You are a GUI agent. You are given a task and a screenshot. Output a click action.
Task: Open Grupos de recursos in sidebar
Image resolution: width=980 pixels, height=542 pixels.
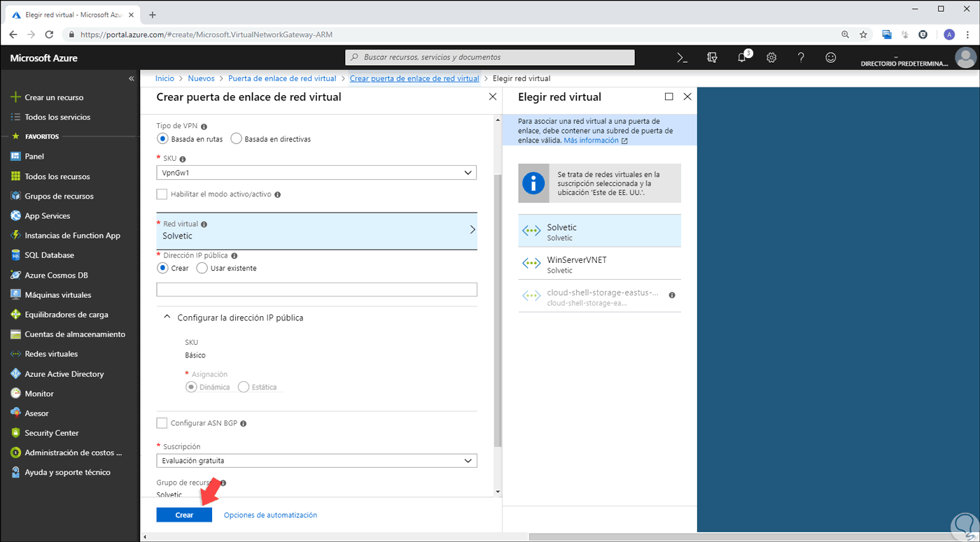(59, 197)
